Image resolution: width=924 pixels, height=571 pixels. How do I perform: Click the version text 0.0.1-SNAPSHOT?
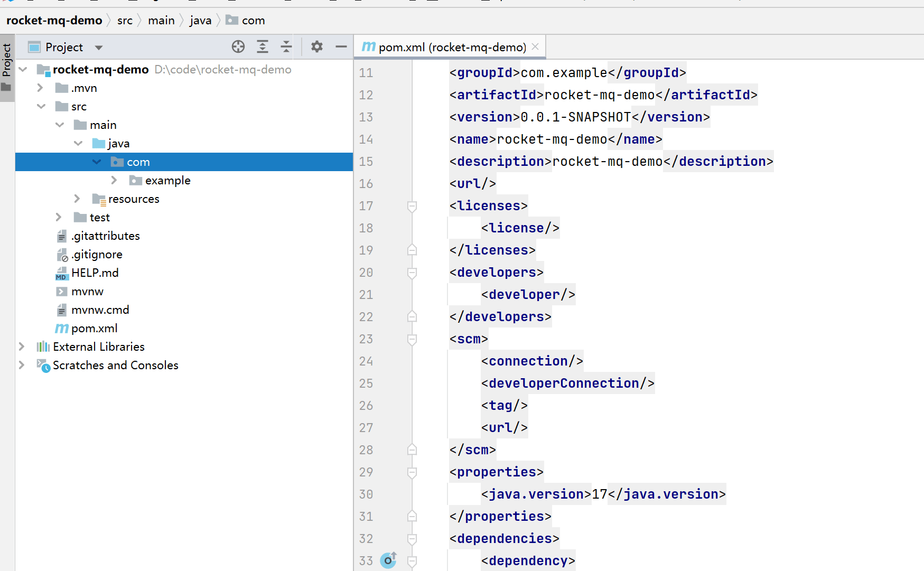[x=576, y=117]
